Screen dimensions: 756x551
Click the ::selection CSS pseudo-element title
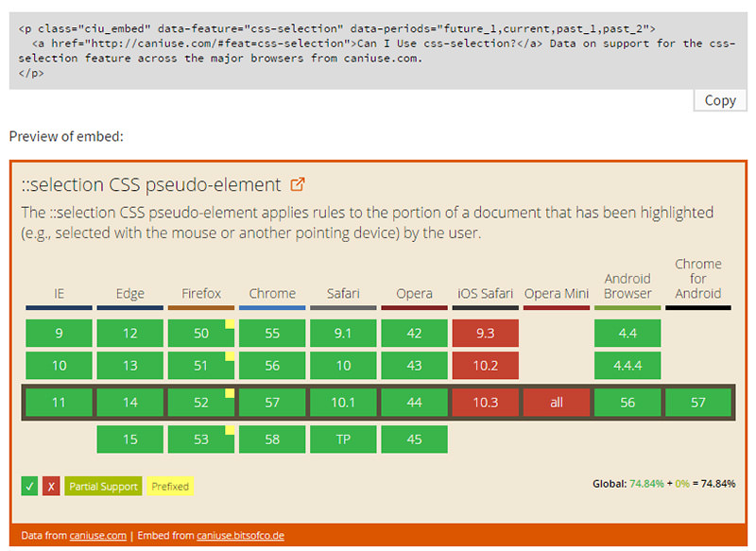(151, 184)
